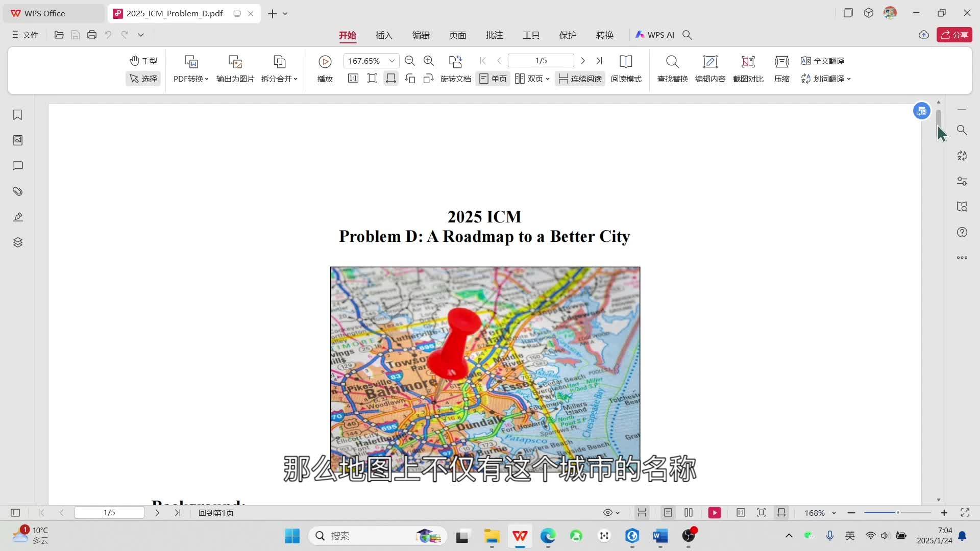980x551 pixels.
Task: Select the hand tool (手型)
Action: click(143, 61)
